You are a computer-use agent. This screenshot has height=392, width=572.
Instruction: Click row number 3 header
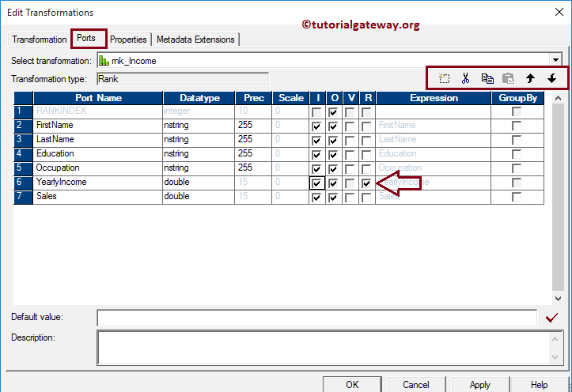tap(23, 140)
